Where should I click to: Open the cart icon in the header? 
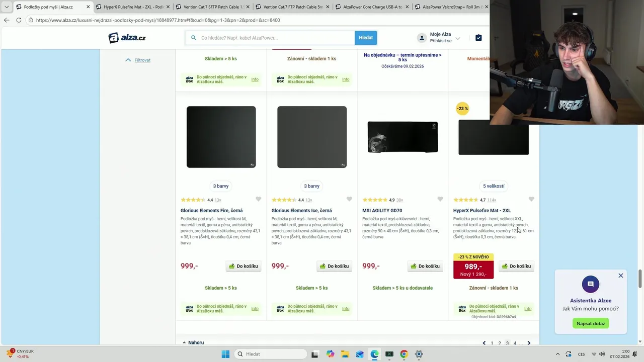(478, 38)
